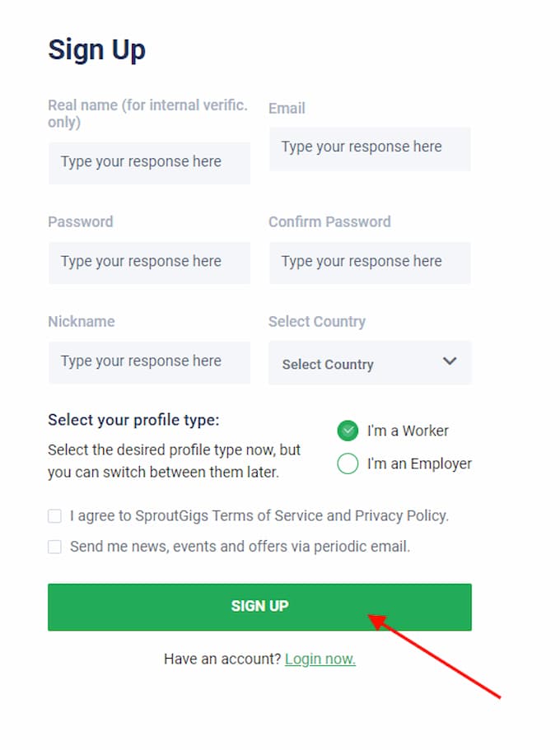560x750 pixels.
Task: Click the Real name input field
Action: click(149, 163)
